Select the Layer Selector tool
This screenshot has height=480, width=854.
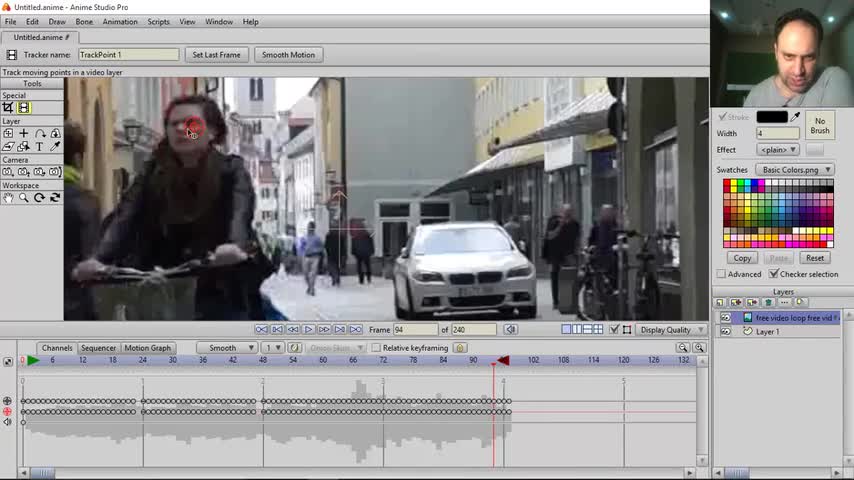click(x=24, y=147)
